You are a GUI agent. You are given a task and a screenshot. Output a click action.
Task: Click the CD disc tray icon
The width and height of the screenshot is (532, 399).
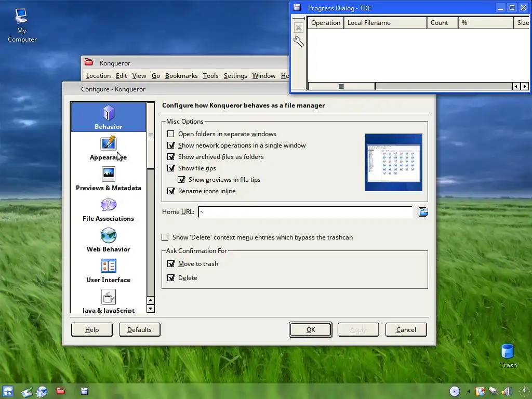455,391
